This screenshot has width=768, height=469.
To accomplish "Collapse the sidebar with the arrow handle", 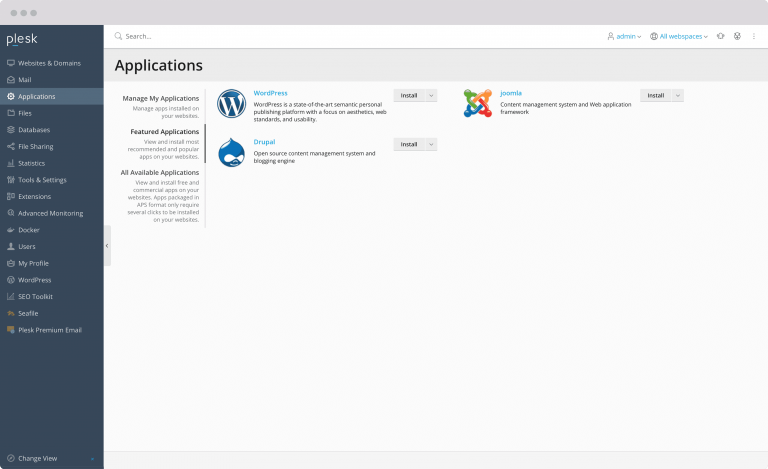I will click(x=107, y=245).
